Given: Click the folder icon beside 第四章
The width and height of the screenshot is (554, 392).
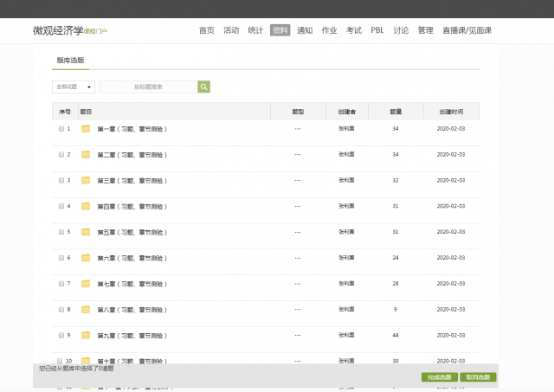Looking at the screenshot, I should click(x=86, y=207).
